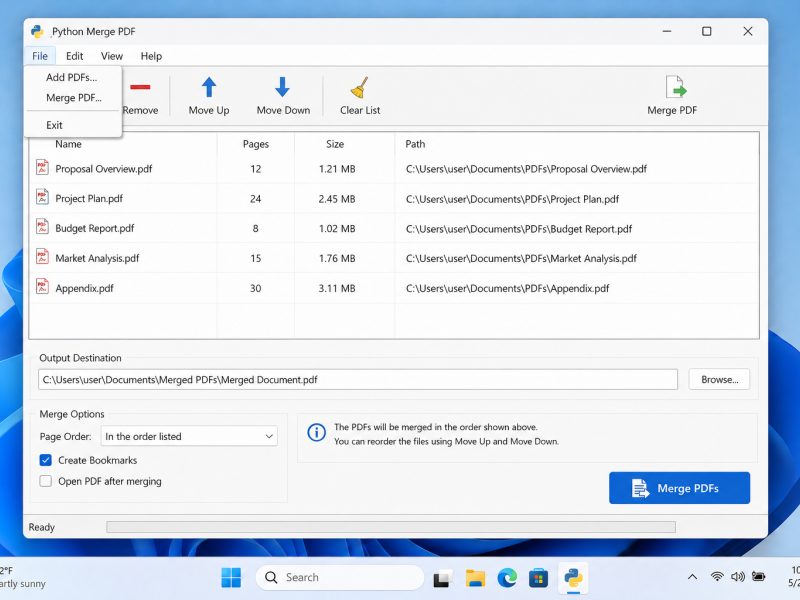
Task: Click the Move Down arrow icon
Action: (x=283, y=87)
